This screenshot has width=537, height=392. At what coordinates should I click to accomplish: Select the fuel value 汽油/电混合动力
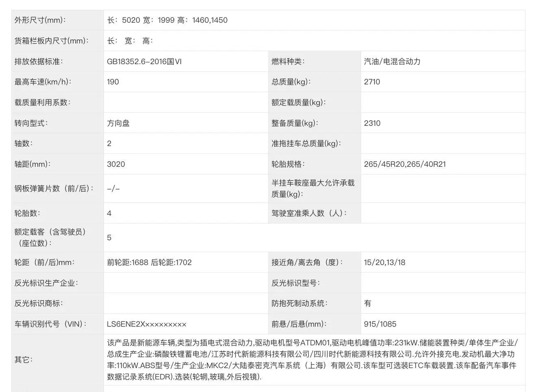(x=392, y=62)
